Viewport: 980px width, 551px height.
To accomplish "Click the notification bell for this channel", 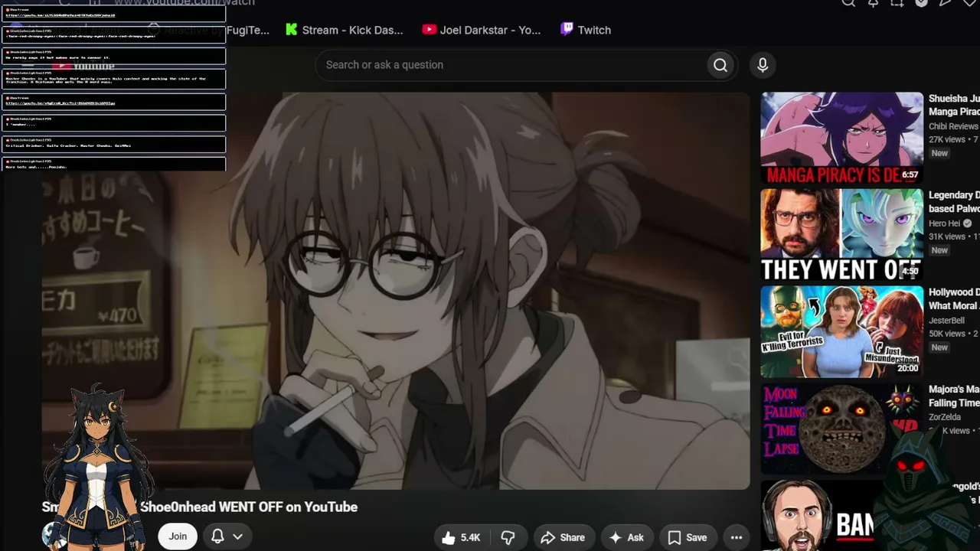I will click(x=217, y=536).
